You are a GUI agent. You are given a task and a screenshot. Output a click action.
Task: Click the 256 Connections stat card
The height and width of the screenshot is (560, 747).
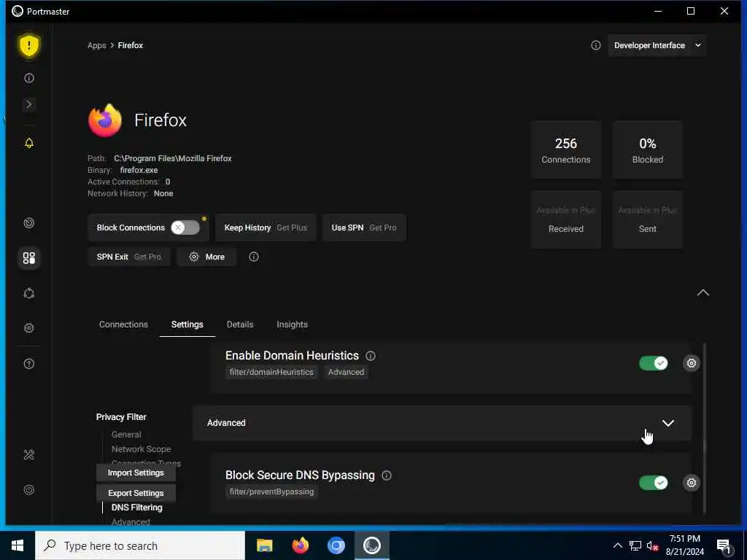(x=566, y=150)
